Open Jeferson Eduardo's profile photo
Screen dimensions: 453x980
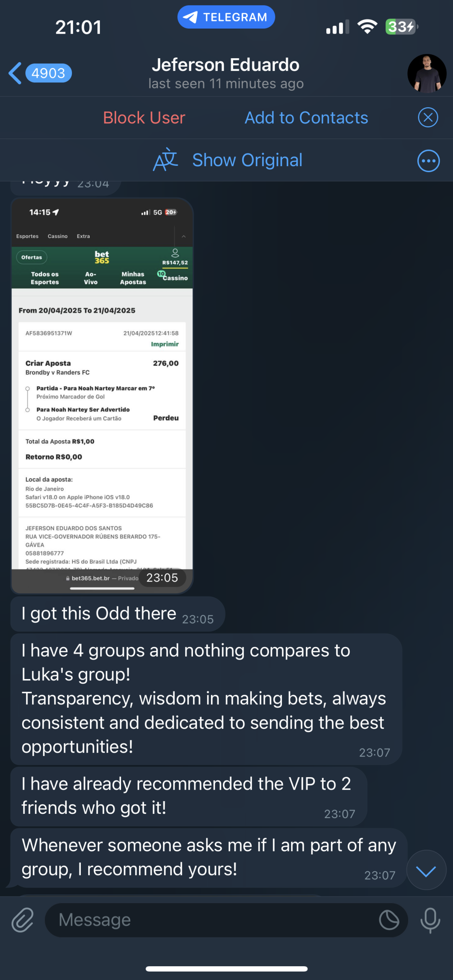[x=427, y=73]
